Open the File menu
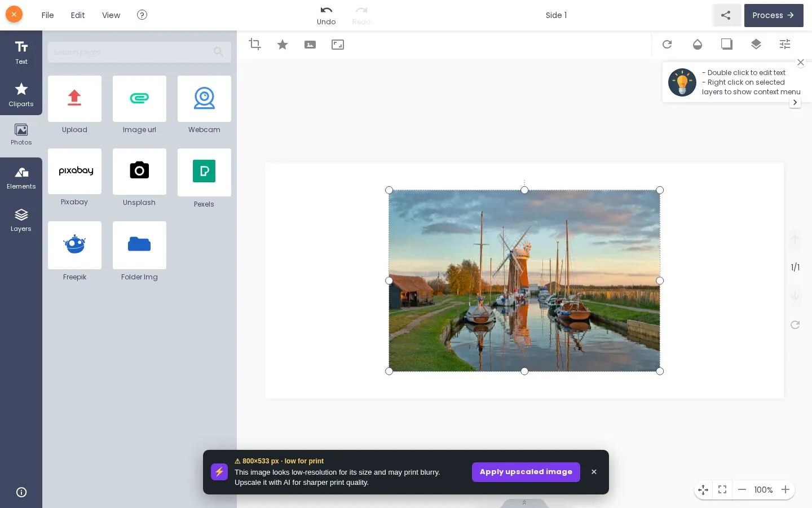This screenshot has width=812, height=508. point(48,15)
